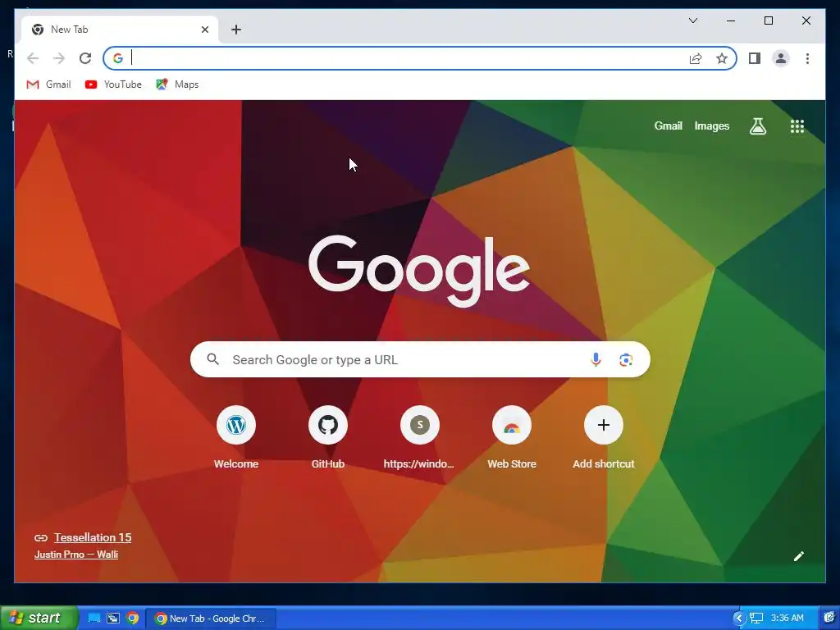Bookmark this tab with the star icon
Viewport: 840px width, 630px height.
722,58
